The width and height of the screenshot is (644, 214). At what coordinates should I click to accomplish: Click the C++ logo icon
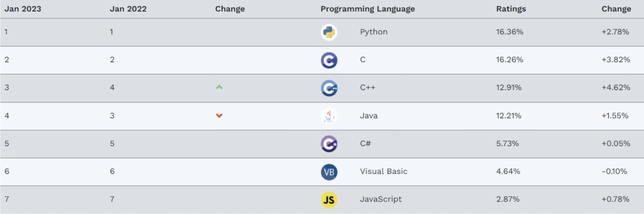(329, 88)
